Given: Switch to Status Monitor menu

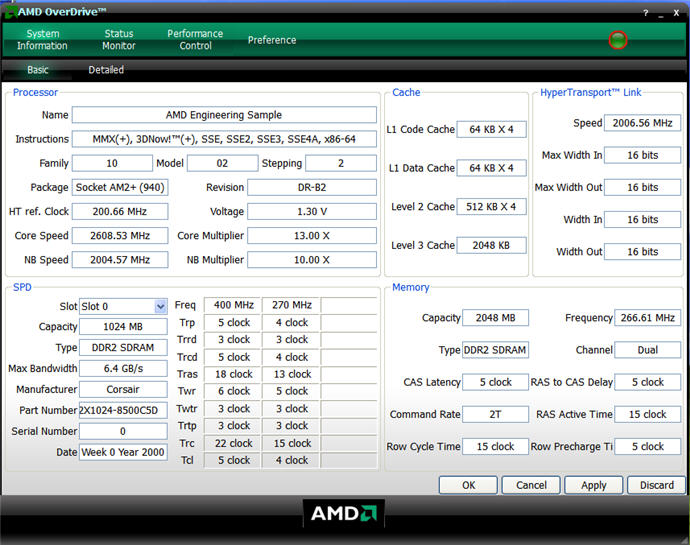Looking at the screenshot, I should 119,40.
